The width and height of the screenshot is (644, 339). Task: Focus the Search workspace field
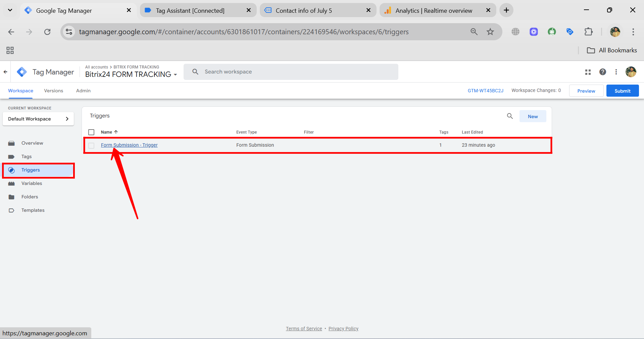(x=291, y=72)
